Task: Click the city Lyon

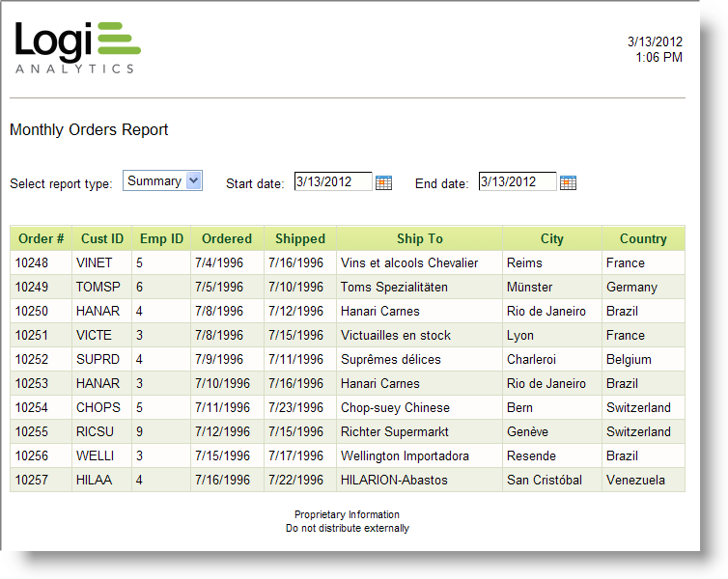Action: tap(520, 335)
